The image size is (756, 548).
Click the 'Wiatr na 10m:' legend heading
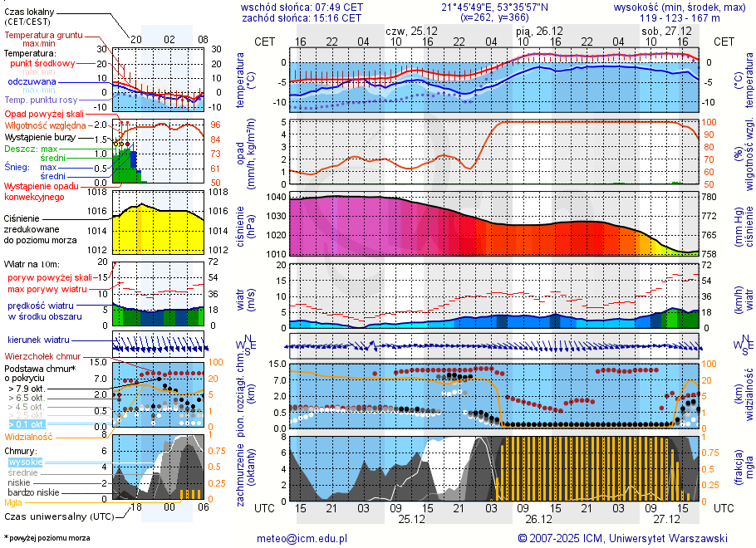tap(32, 264)
